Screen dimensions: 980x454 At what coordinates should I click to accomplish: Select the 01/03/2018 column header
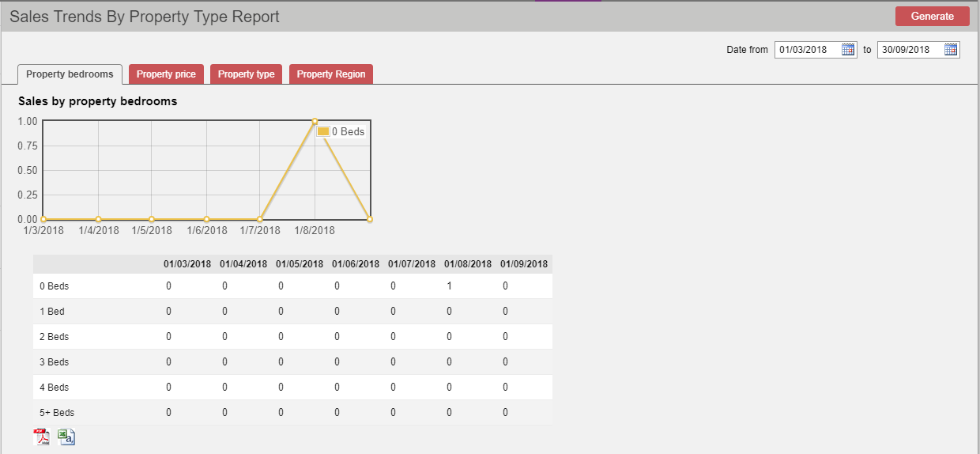click(x=187, y=264)
